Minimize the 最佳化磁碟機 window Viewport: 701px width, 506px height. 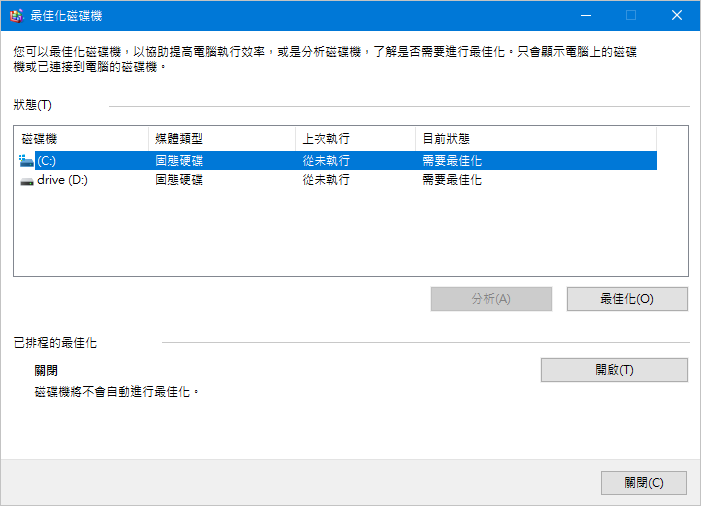point(586,16)
